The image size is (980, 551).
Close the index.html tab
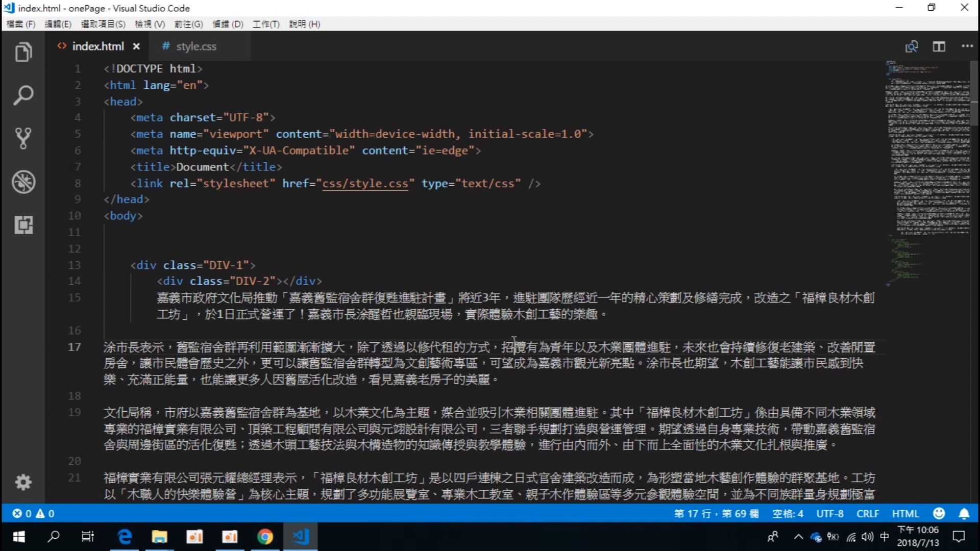point(136,46)
